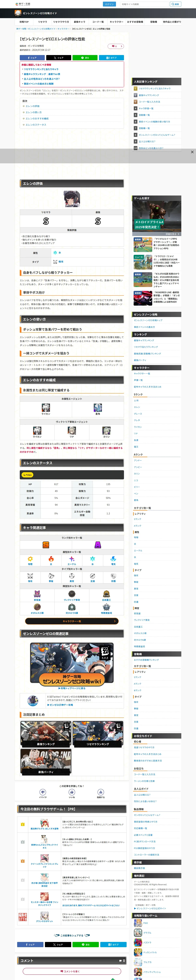Click the top comment count bubble button
This screenshot has height=980, width=196.
116,46
